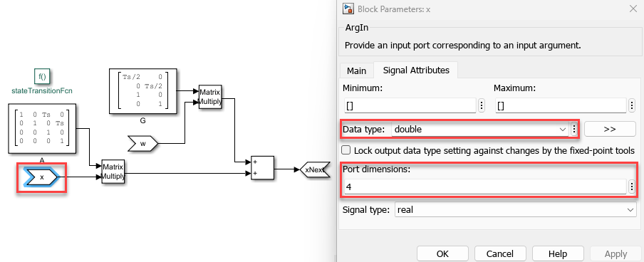
Task: Open the Data type dropdown
Action: point(480,130)
